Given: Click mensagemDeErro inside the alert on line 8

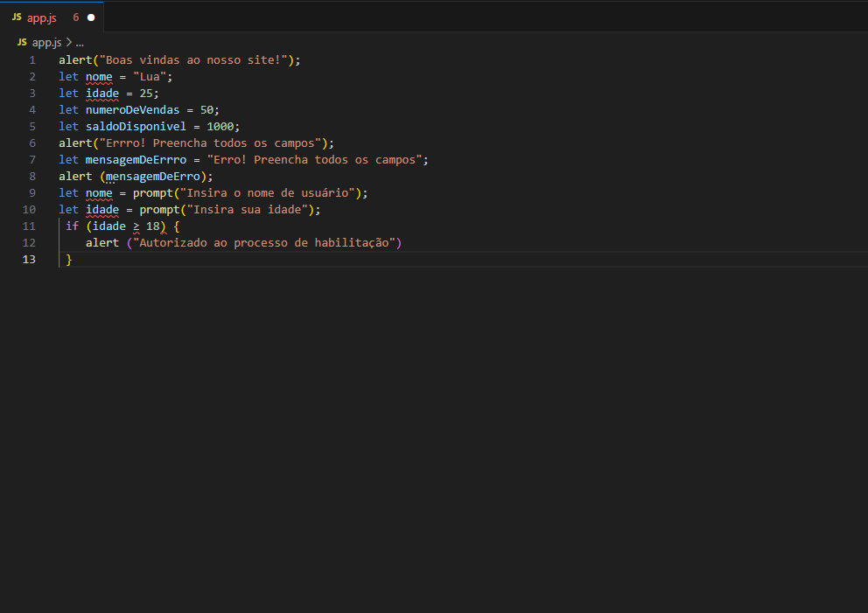Looking at the screenshot, I should point(153,176).
